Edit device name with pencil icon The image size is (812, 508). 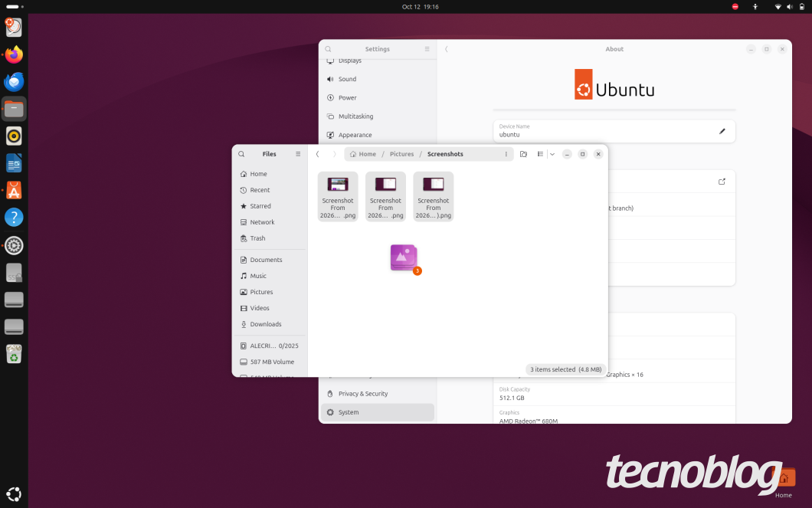(x=722, y=131)
